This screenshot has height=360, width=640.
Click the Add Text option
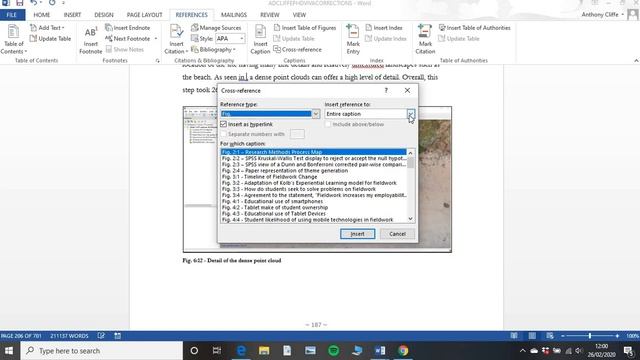(x=47, y=28)
